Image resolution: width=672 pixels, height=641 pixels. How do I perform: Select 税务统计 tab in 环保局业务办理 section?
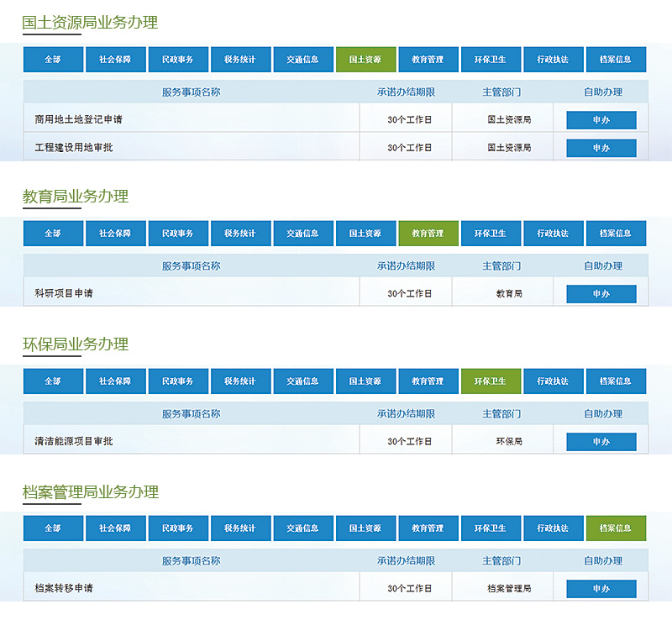241,381
